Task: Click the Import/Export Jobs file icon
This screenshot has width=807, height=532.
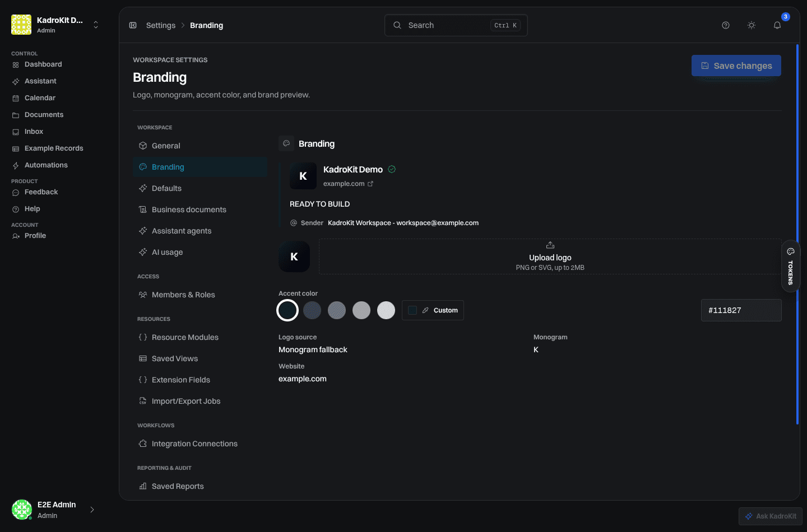Action: pyautogui.click(x=143, y=401)
